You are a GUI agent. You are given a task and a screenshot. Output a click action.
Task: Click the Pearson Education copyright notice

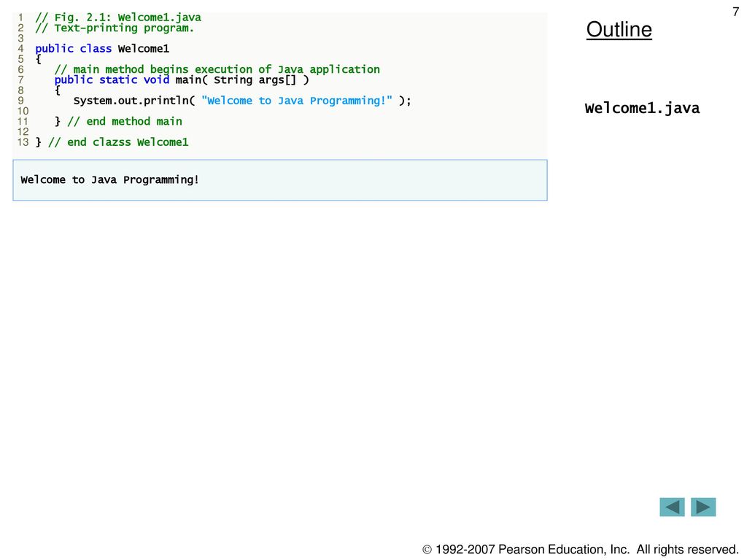[x=580, y=550]
